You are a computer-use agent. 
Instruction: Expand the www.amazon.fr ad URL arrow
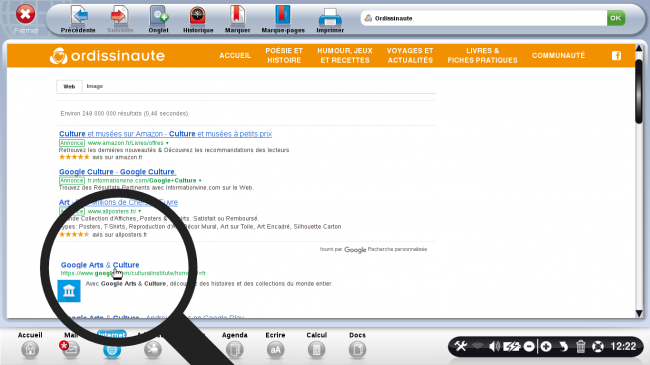[167, 143]
